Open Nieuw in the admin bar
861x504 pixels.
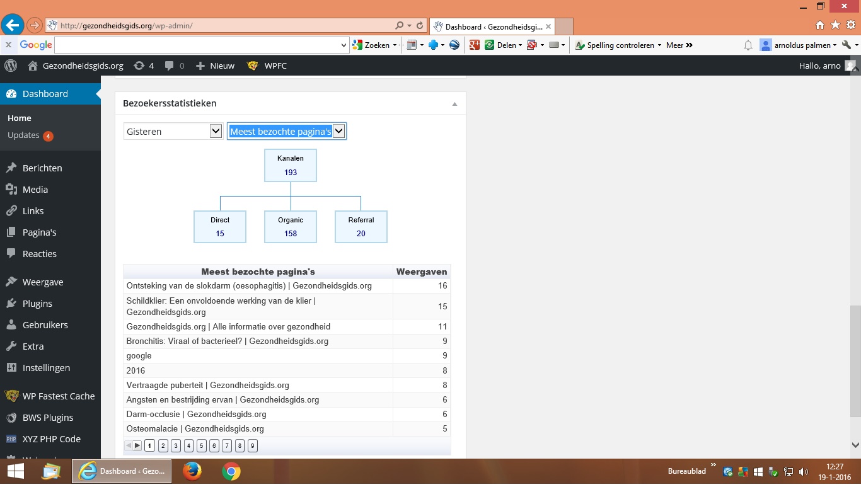click(x=215, y=66)
